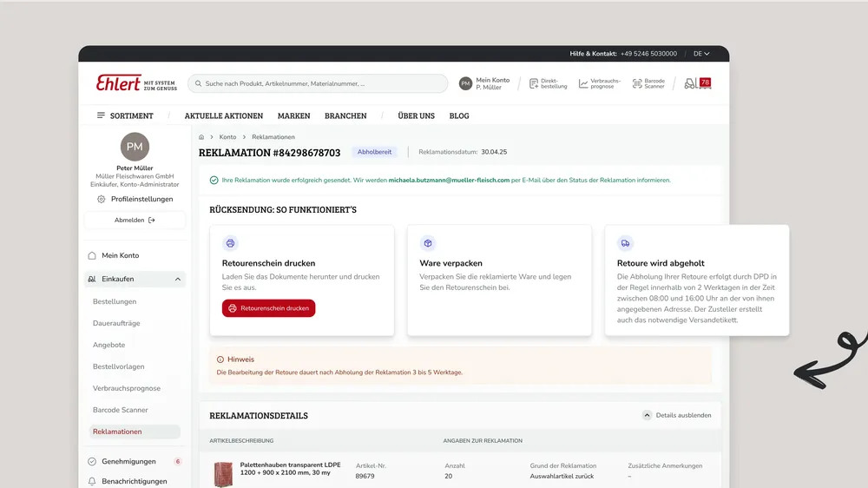
Task: Click the Abmelden button
Action: click(x=135, y=220)
